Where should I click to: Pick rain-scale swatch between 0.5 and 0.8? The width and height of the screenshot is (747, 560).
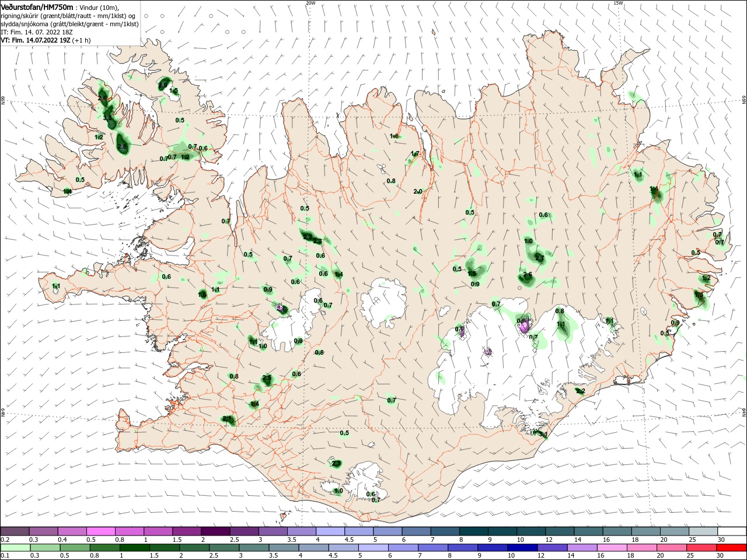point(75,548)
